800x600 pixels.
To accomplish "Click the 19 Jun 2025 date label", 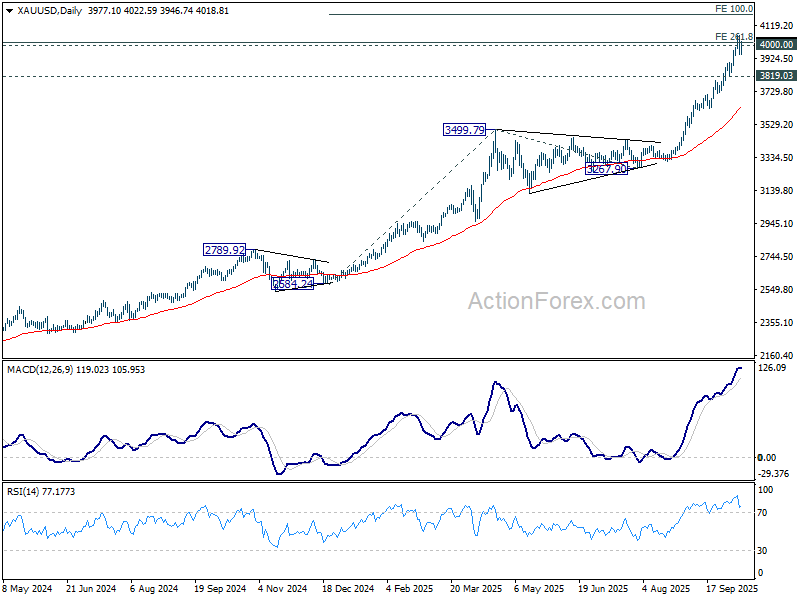I will tap(603, 589).
